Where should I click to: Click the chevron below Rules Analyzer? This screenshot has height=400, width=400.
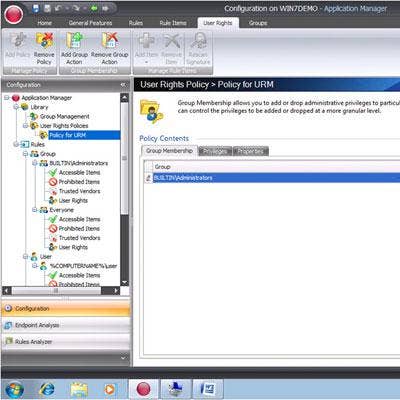click(x=123, y=358)
